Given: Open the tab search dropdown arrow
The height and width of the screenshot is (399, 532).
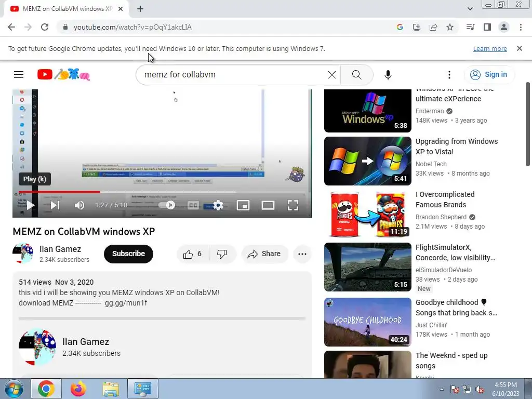Looking at the screenshot, I should [x=470, y=9].
